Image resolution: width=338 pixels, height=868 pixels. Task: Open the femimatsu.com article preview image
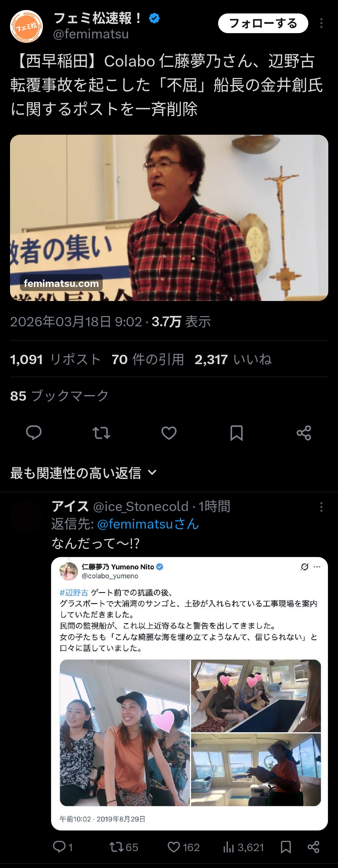click(169, 218)
